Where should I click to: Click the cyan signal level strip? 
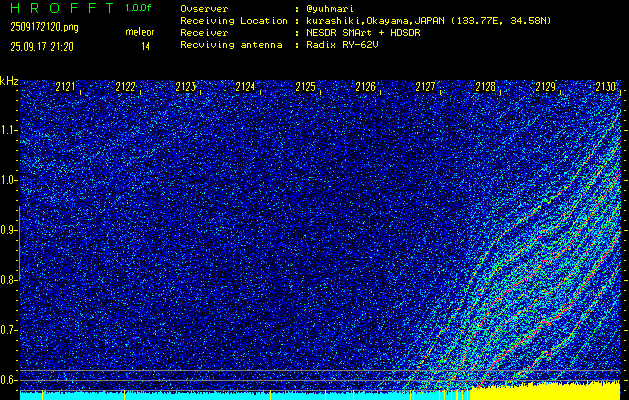click(x=245, y=396)
